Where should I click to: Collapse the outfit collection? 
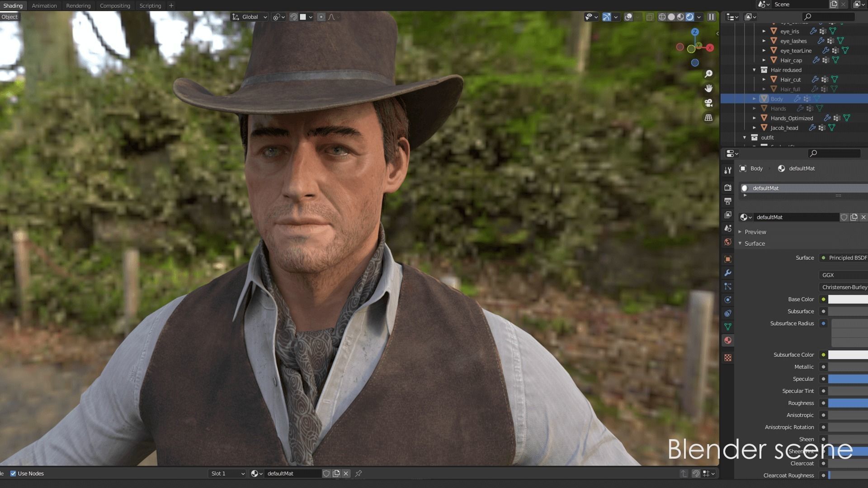[x=745, y=137]
